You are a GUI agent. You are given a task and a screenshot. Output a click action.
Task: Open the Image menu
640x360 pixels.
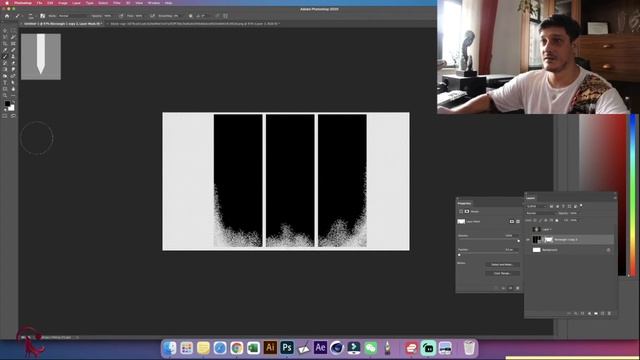tap(62, 3)
